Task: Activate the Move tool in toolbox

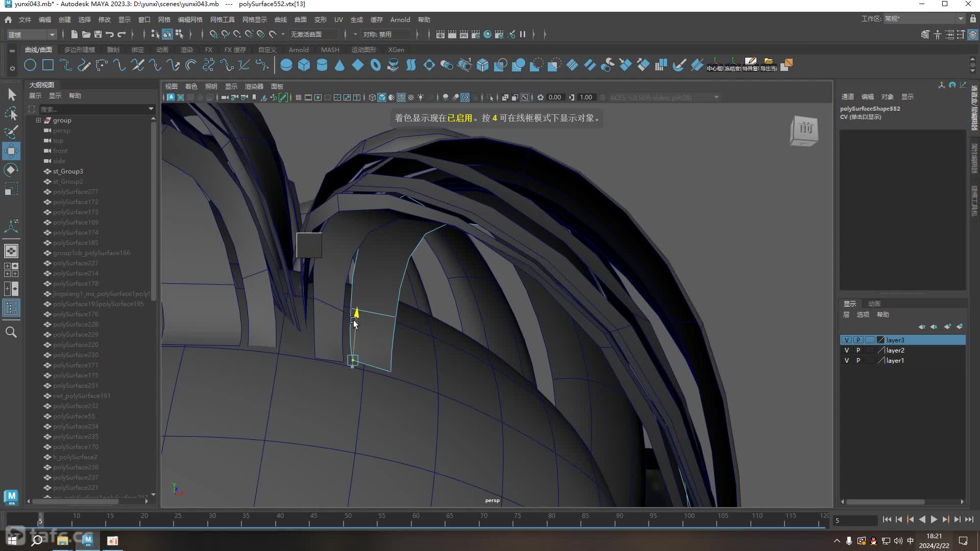Action: tap(11, 151)
